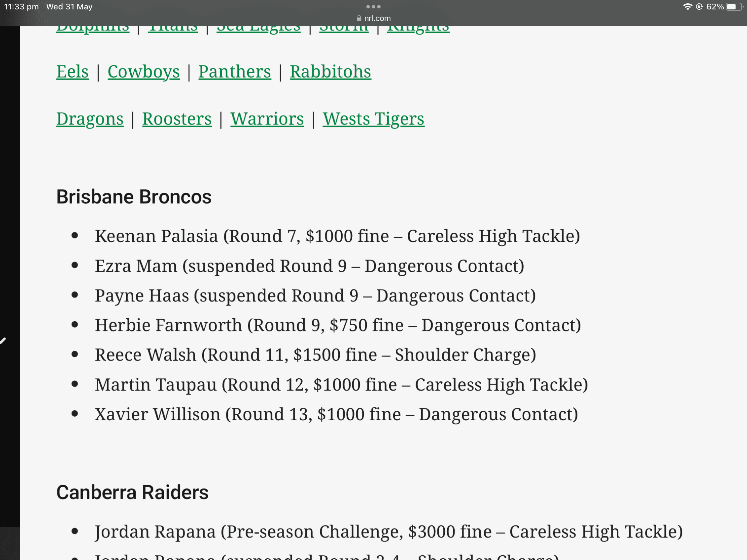Image resolution: width=747 pixels, height=560 pixels.
Task: Tap the checkmark icon on left edge
Action: click(x=3, y=340)
